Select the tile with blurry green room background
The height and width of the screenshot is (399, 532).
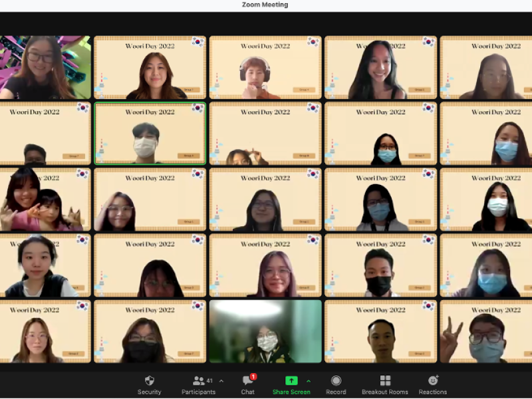pos(265,331)
